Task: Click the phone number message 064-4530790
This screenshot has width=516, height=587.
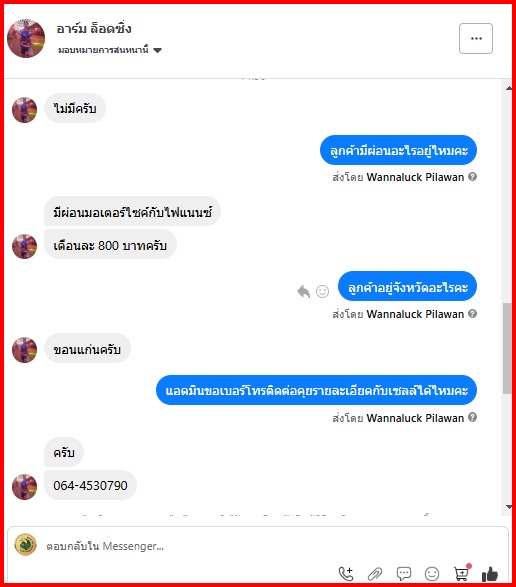Action: (90, 486)
